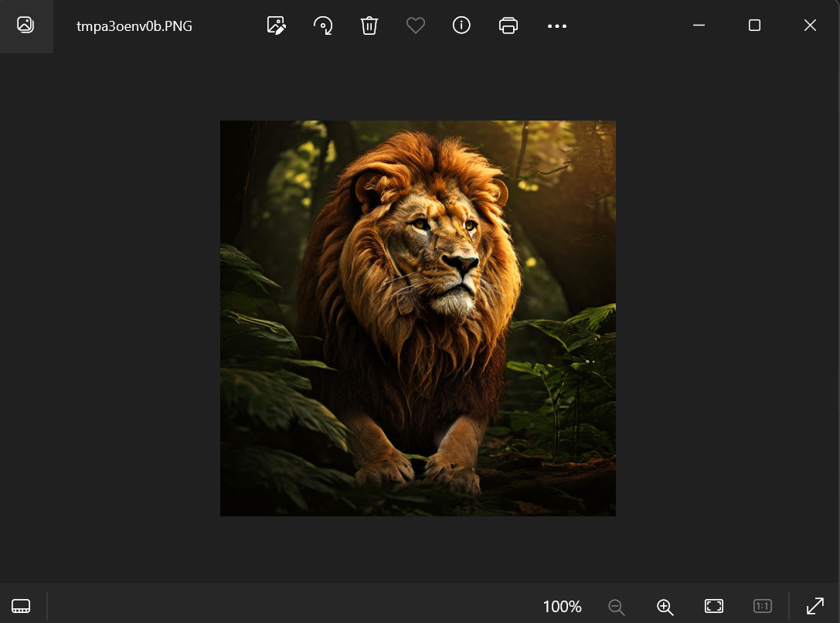Open the zoom level selector showing 100%
840x623 pixels.
pos(562,606)
